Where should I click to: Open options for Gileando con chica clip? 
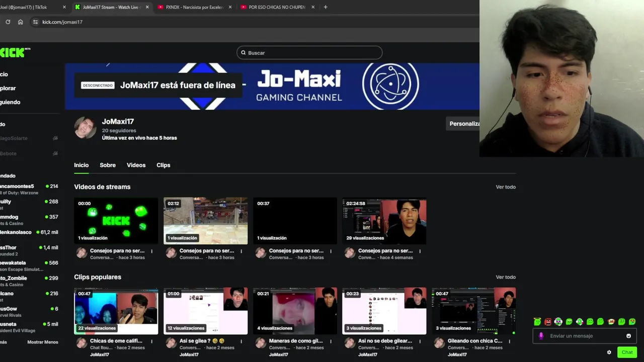click(x=509, y=341)
